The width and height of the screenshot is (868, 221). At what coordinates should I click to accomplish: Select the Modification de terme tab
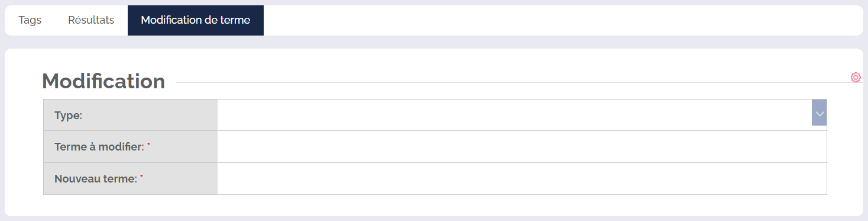(x=196, y=20)
